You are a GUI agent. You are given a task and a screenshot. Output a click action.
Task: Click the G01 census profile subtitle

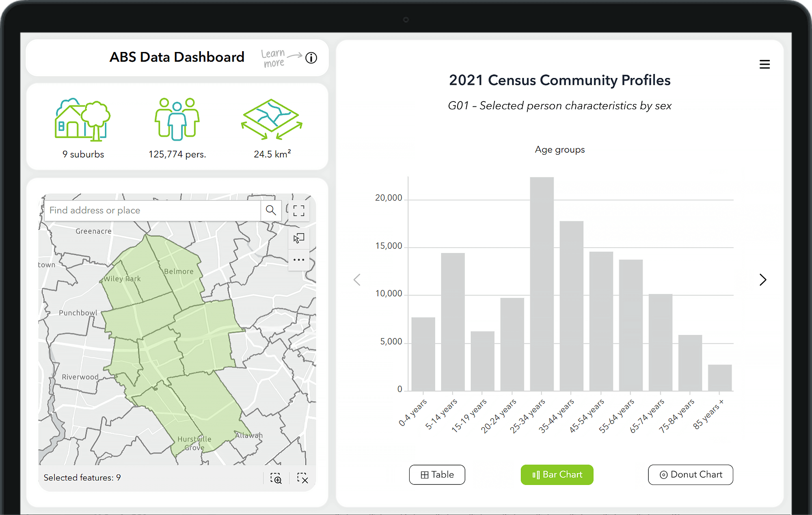559,106
